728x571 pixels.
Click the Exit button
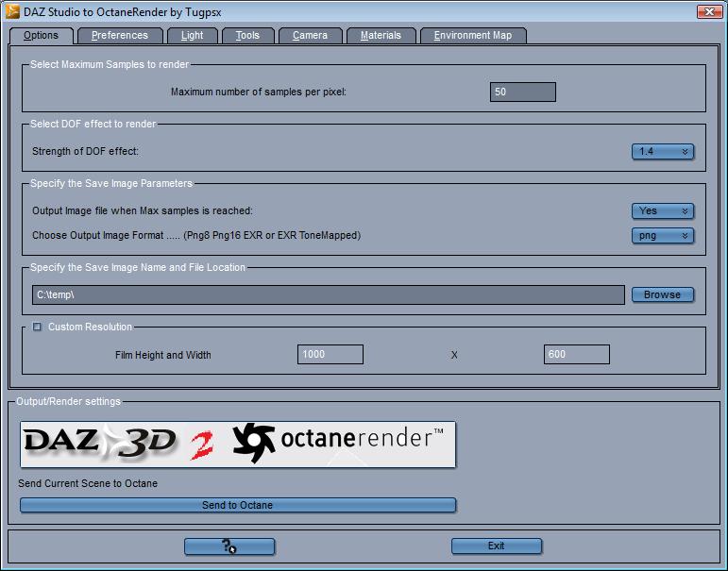[x=497, y=546]
